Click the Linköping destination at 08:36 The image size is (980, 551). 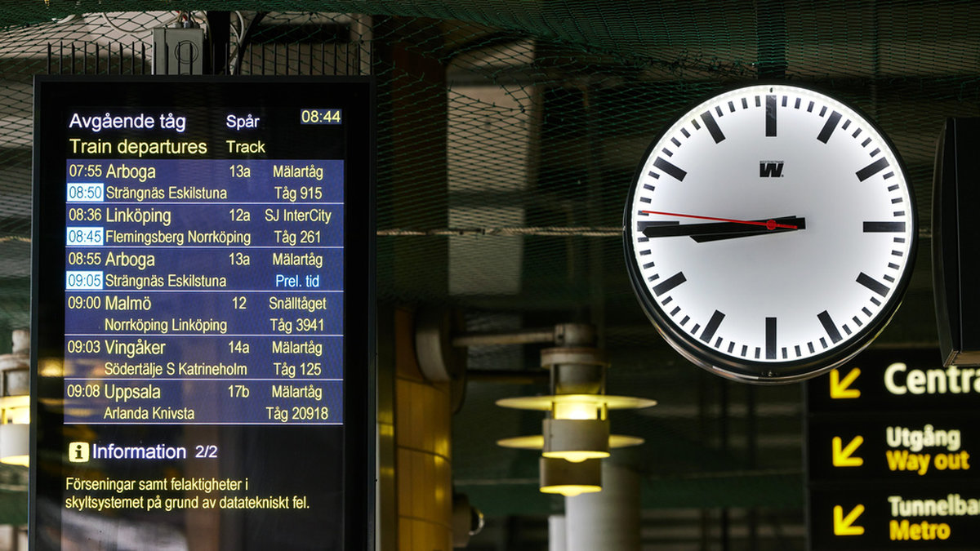click(139, 216)
